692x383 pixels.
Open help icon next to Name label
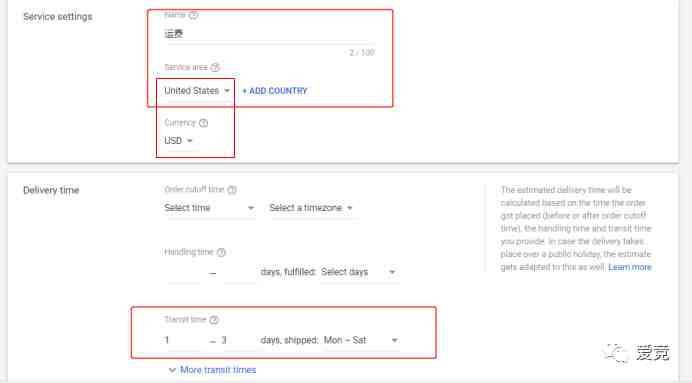click(193, 15)
